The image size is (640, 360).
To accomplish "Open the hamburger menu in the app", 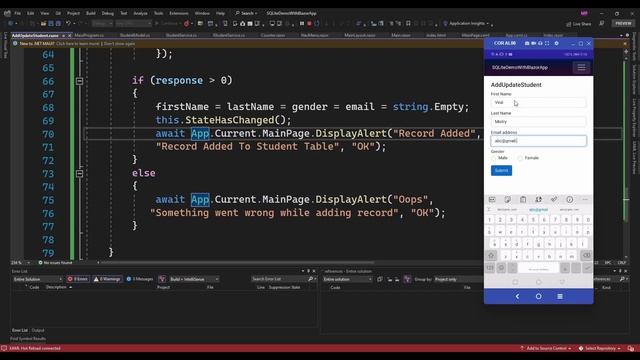I will (x=581, y=67).
